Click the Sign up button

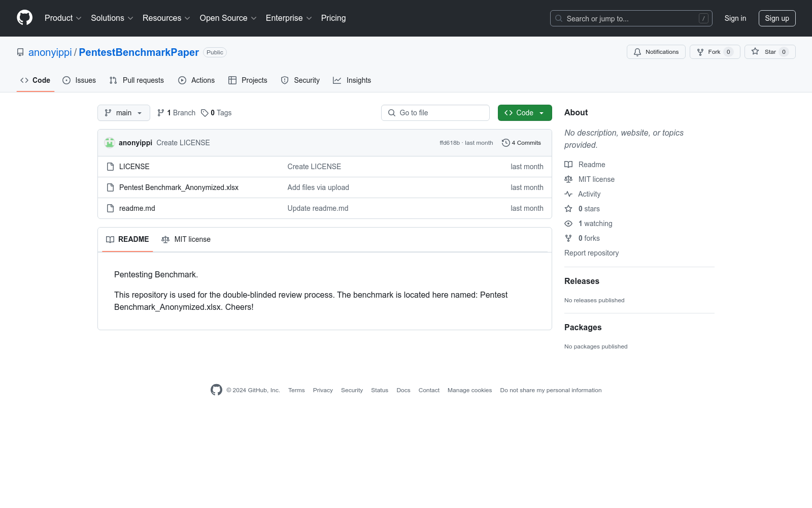click(777, 18)
